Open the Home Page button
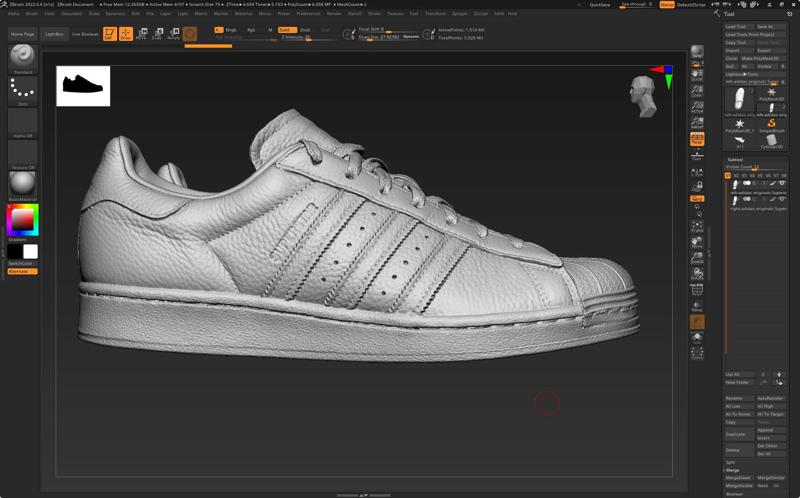Screen dimensions: 800x498 tap(23, 34)
